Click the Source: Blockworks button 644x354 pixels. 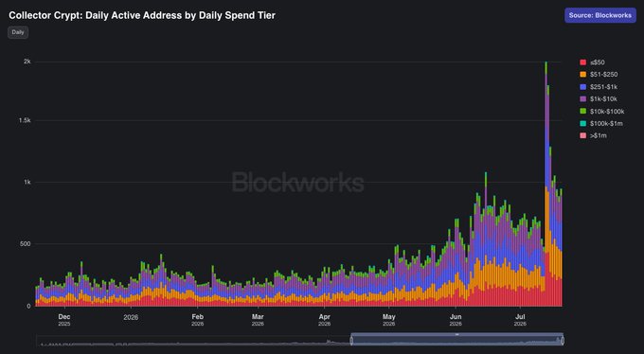click(600, 15)
